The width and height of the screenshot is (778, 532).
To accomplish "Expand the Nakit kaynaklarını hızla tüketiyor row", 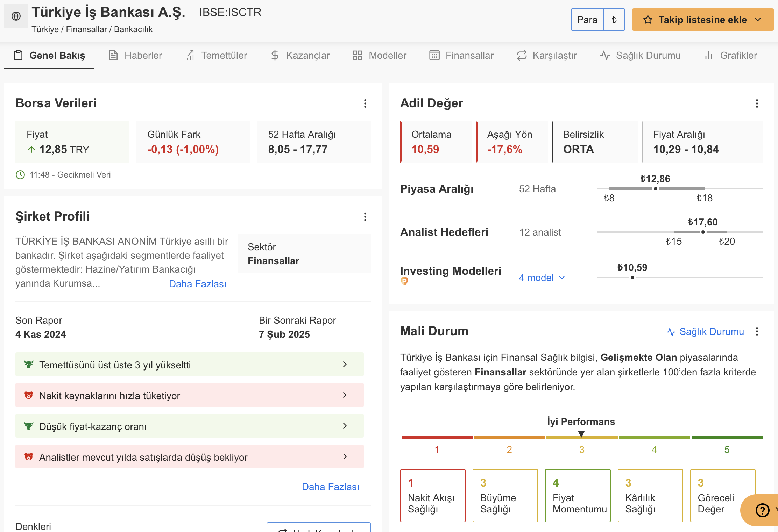I will coord(190,395).
